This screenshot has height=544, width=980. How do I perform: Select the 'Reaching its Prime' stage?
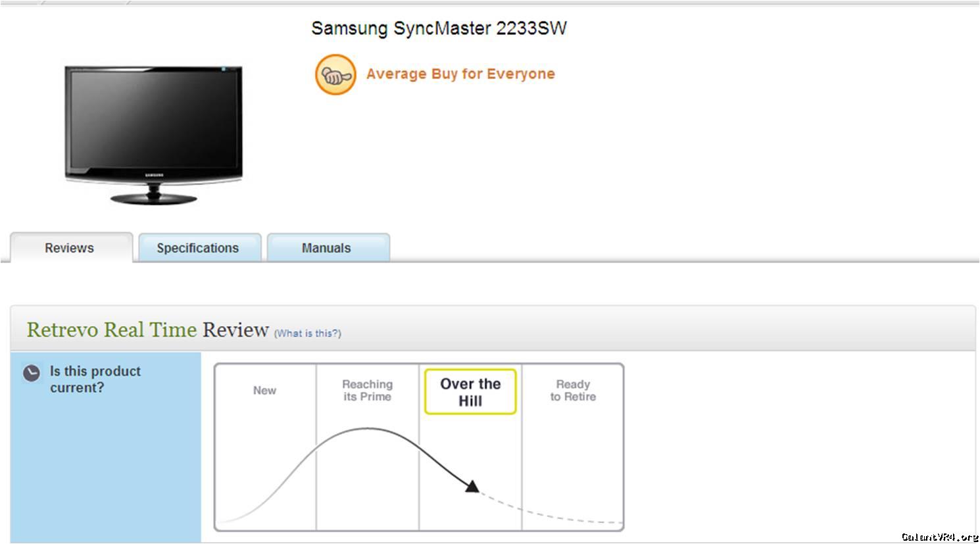pyautogui.click(x=367, y=391)
